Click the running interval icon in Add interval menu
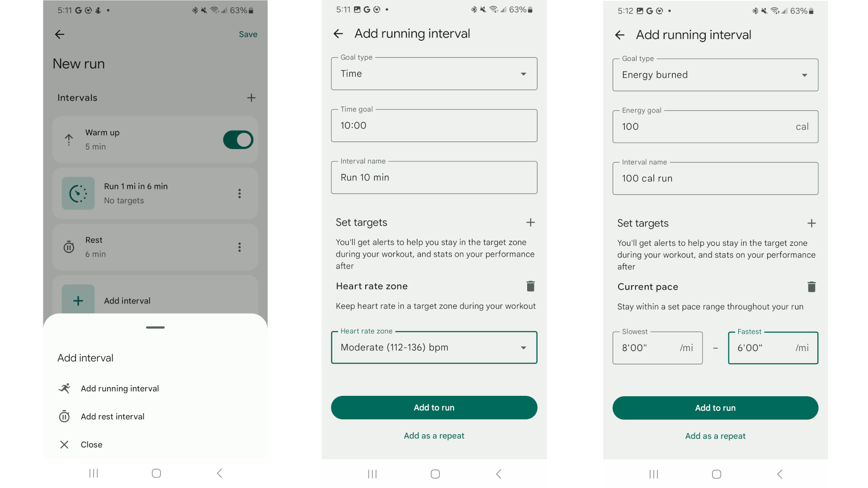The width and height of the screenshot is (868, 488). (x=64, y=388)
